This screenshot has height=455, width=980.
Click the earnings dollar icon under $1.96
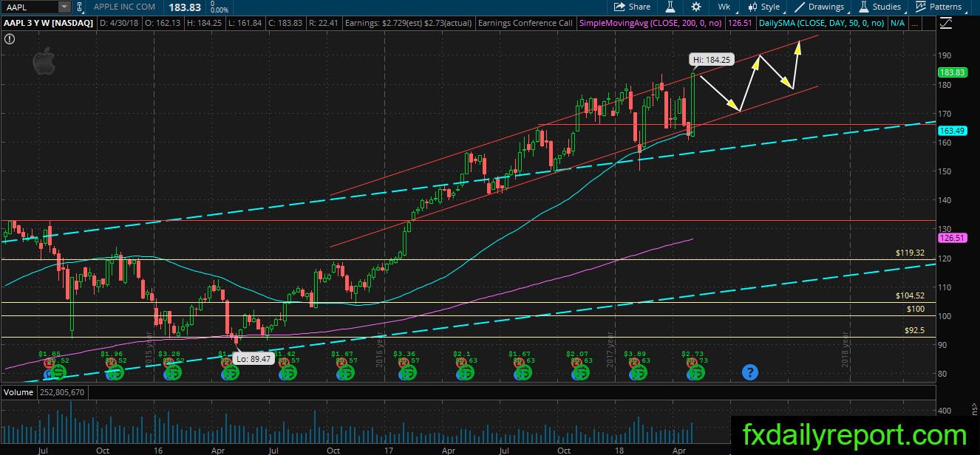click(x=115, y=373)
